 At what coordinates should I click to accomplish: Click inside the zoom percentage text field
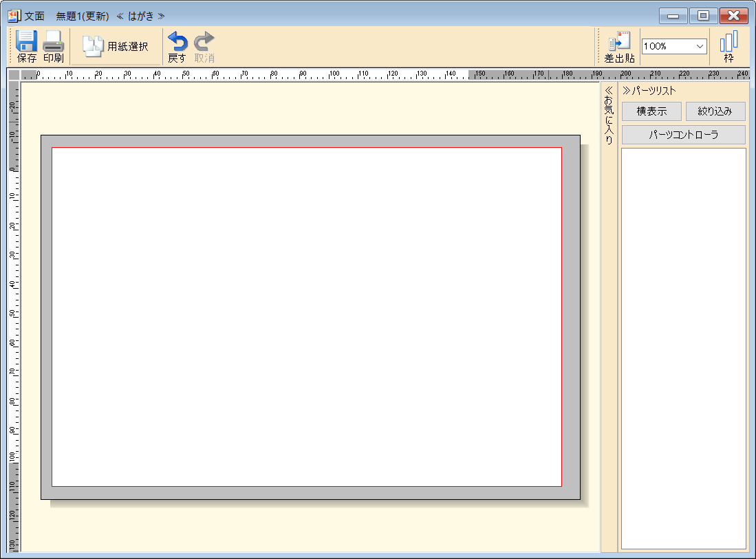coord(666,46)
